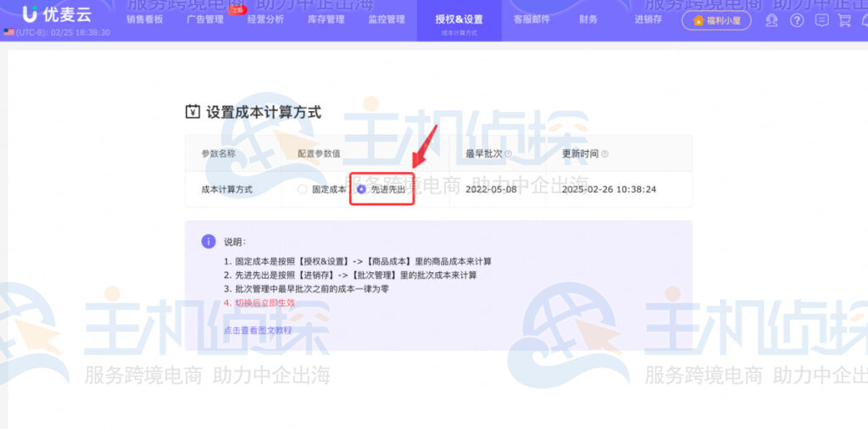Click the 福利小屋 button
Image resolution: width=868 pixels, height=429 pixels.
click(716, 20)
